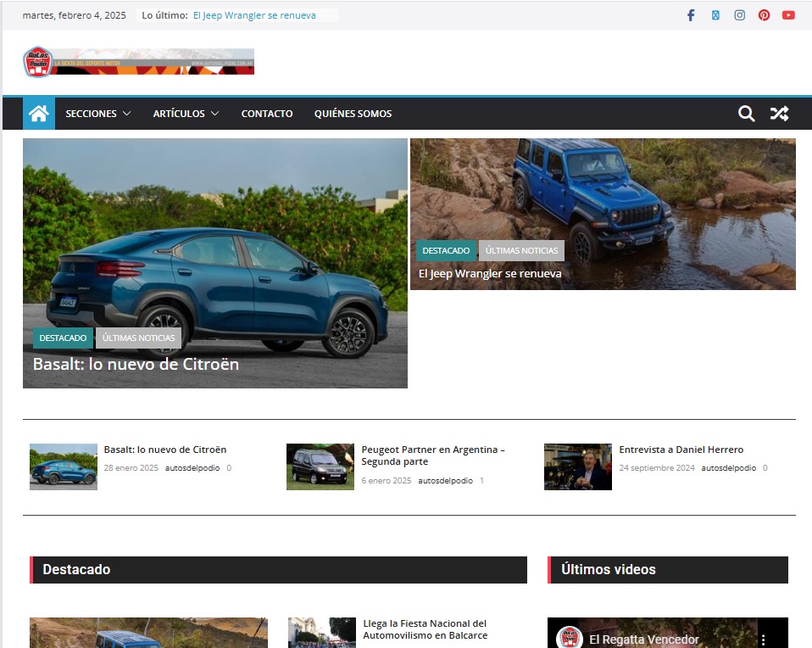Open the Daniel Herrero interview thumbnail
Screen dimensions: 812x648
pyautogui.click(x=577, y=466)
